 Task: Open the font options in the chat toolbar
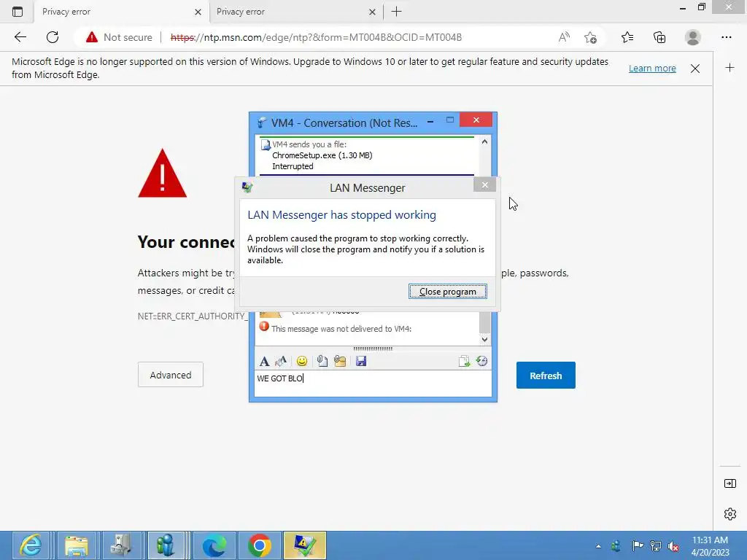264,362
